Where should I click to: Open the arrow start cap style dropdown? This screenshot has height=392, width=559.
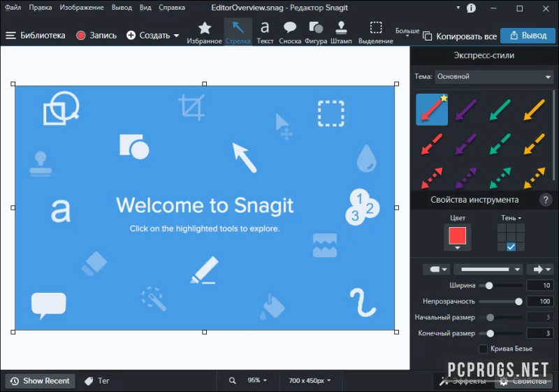437,270
